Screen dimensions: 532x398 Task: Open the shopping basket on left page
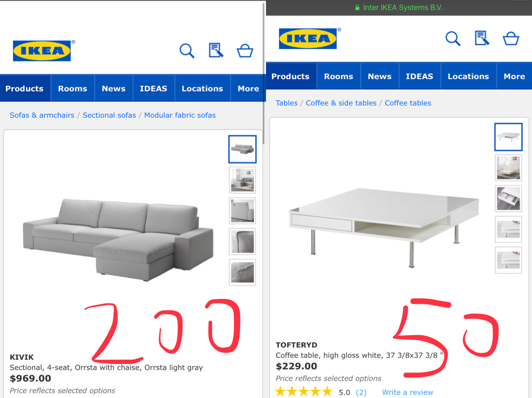(x=245, y=51)
